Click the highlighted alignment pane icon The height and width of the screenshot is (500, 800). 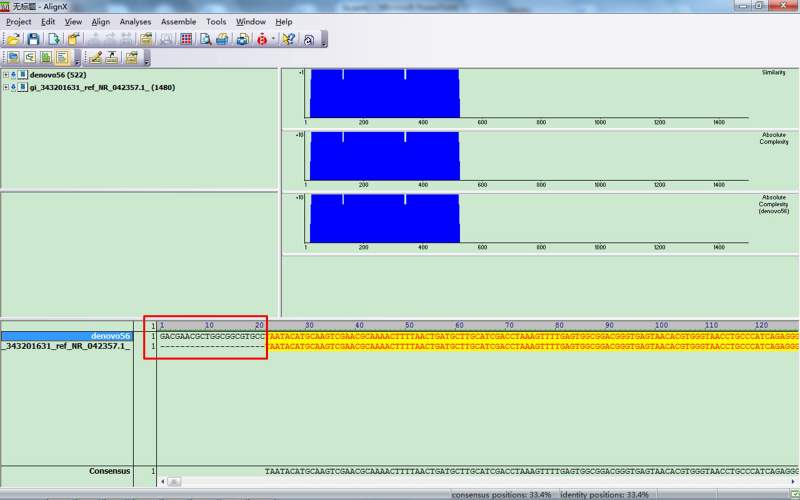(x=62, y=58)
